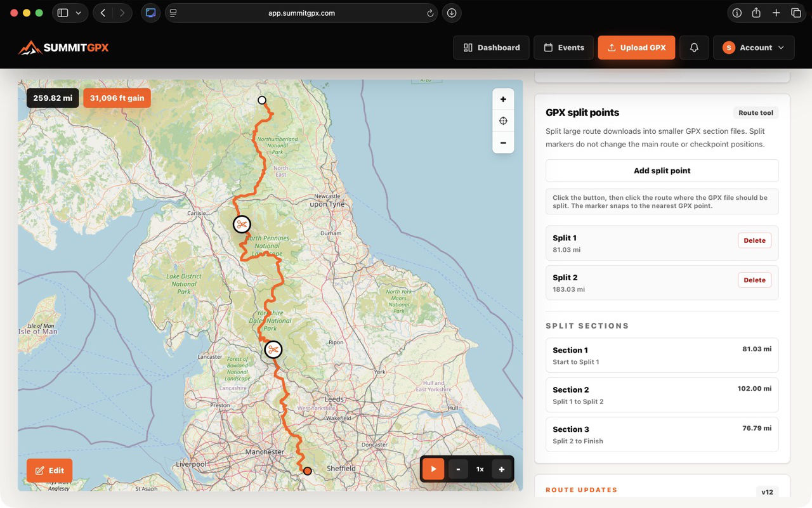Open the Dashboard page

[492, 48]
